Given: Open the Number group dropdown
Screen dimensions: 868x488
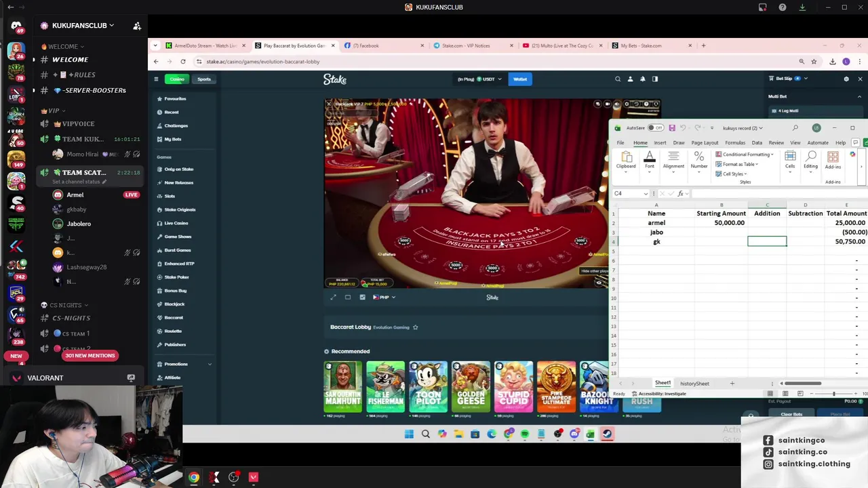Looking at the screenshot, I should pyautogui.click(x=699, y=161).
